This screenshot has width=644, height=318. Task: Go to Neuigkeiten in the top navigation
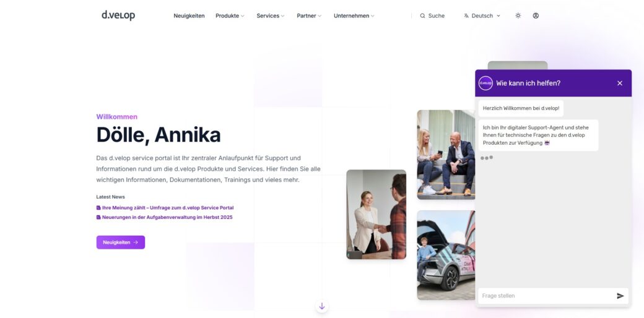[x=189, y=16]
